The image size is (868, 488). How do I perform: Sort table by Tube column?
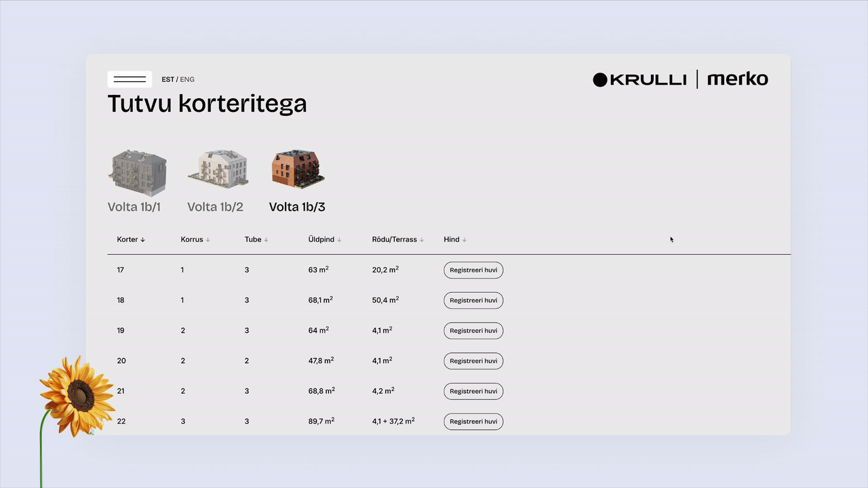tap(256, 239)
